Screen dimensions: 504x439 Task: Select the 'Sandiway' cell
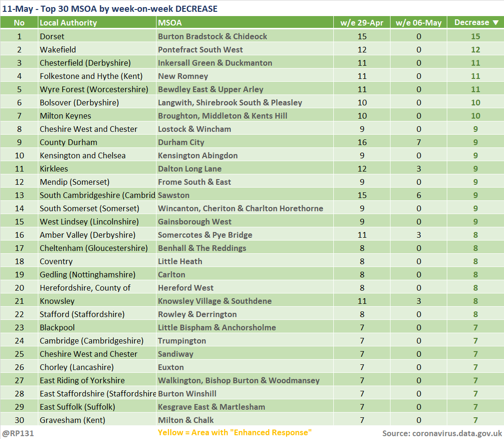(244, 354)
